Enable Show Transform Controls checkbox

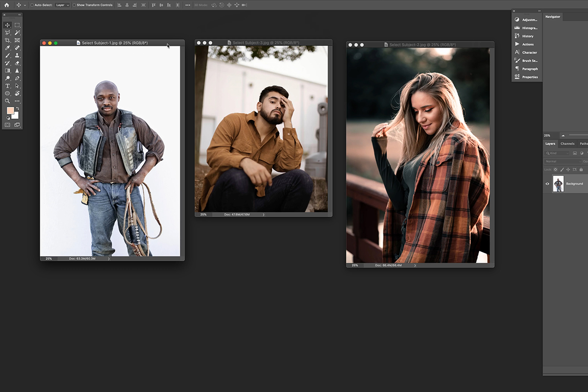(74, 5)
